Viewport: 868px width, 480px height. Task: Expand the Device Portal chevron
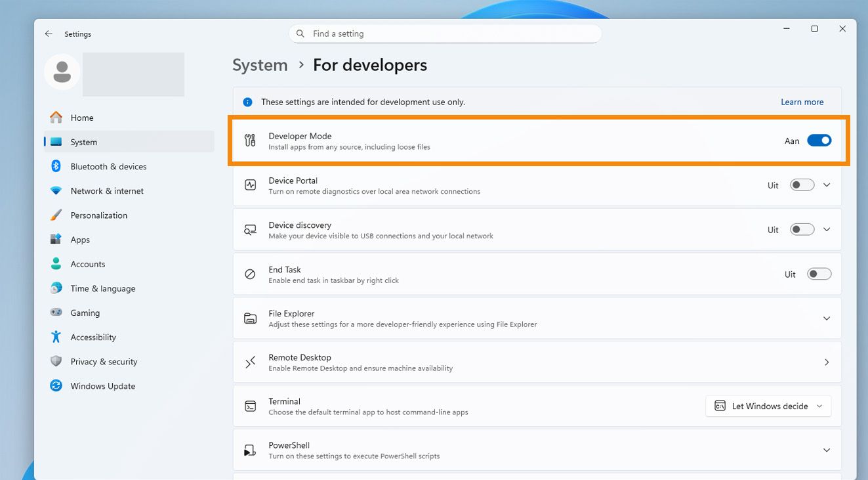click(x=827, y=185)
